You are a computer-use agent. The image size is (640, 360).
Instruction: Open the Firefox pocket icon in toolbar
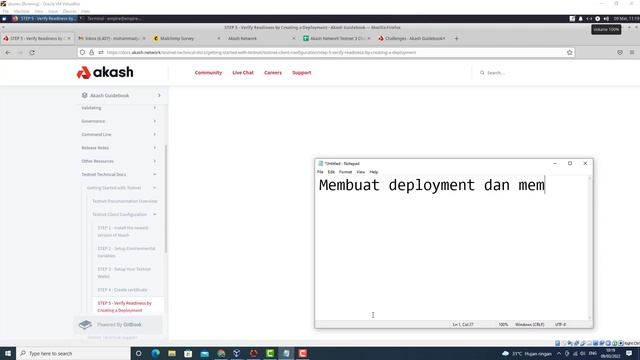pyautogui.click(x=620, y=52)
